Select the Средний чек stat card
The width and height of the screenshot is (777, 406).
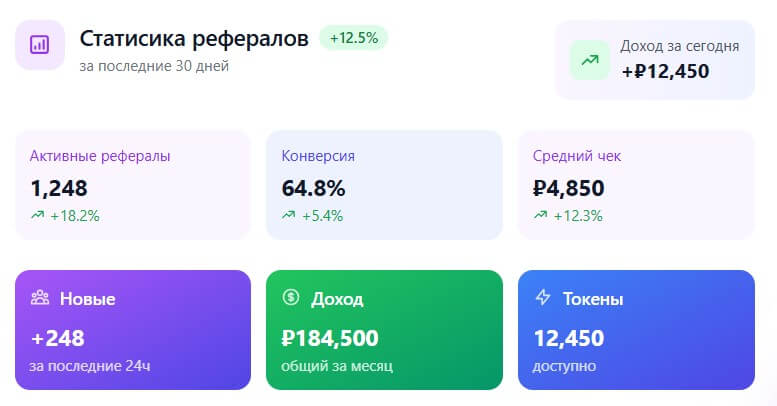point(635,184)
